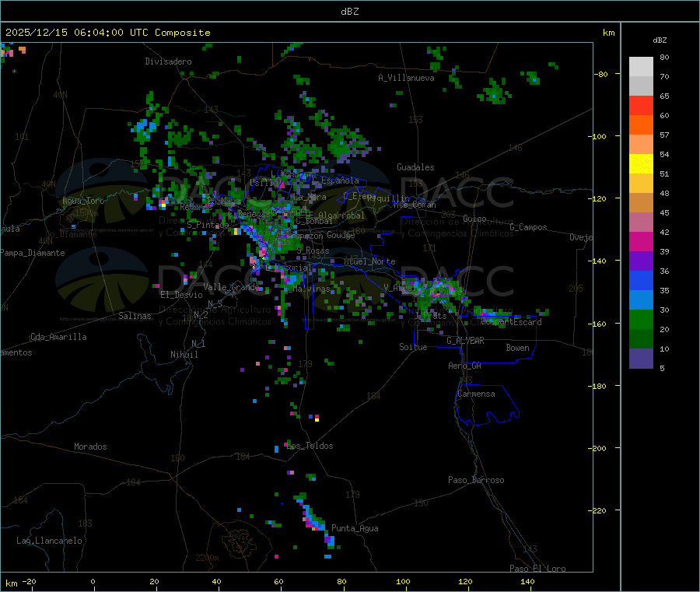Select the Guadales place label
700x592 pixels.
pyautogui.click(x=415, y=167)
